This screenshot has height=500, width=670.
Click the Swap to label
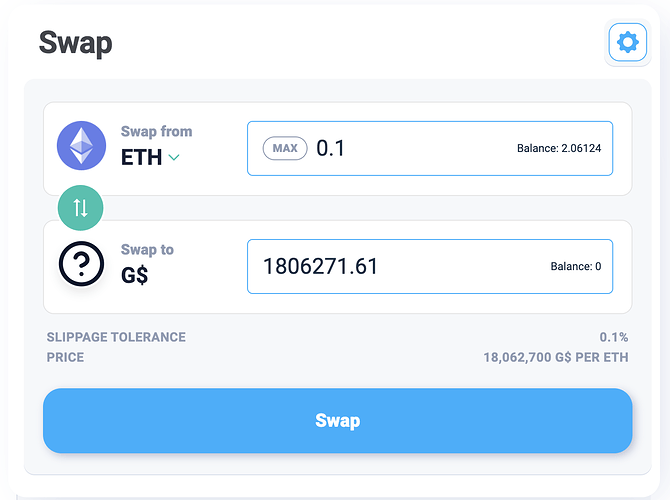click(x=147, y=250)
